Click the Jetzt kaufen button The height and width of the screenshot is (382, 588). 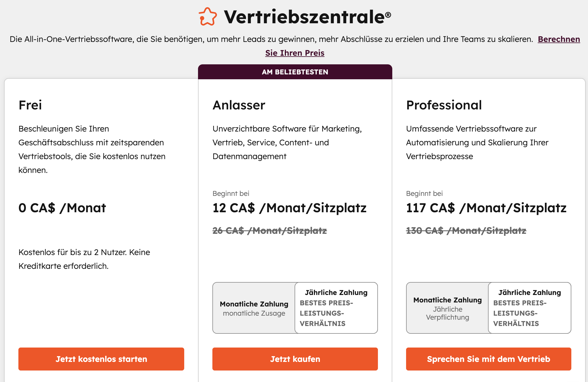point(295,359)
